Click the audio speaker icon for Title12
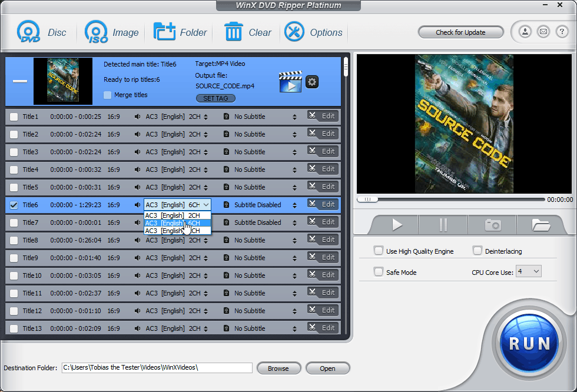Screen dimensions: 577x392 point(137,311)
